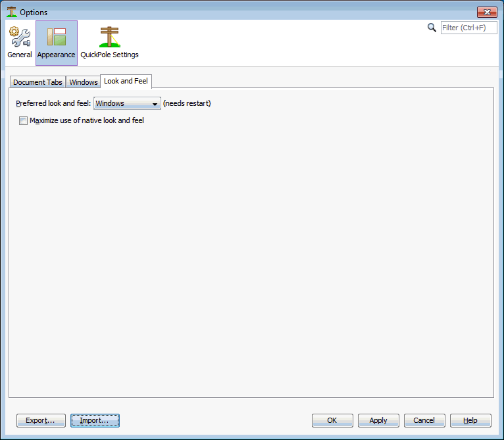Viewport: 504px width, 440px height.
Task: Enable Maximize use of native look and feel
Action: coord(23,120)
